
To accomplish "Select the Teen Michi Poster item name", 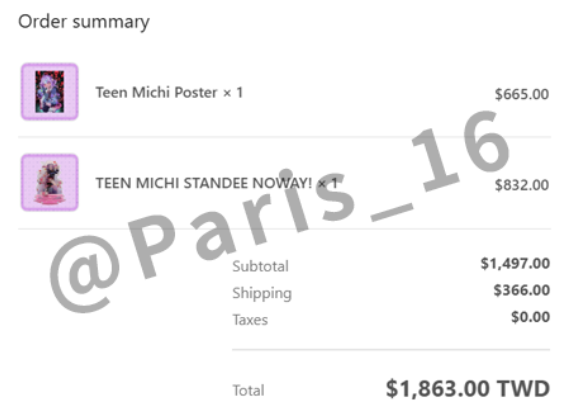I will click(156, 92).
